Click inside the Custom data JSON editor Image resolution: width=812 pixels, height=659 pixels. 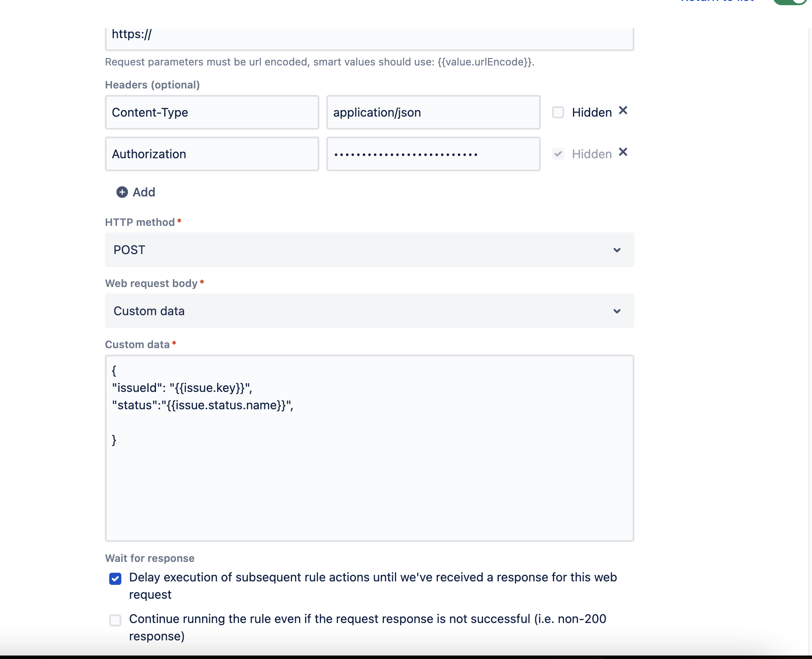tap(369, 447)
